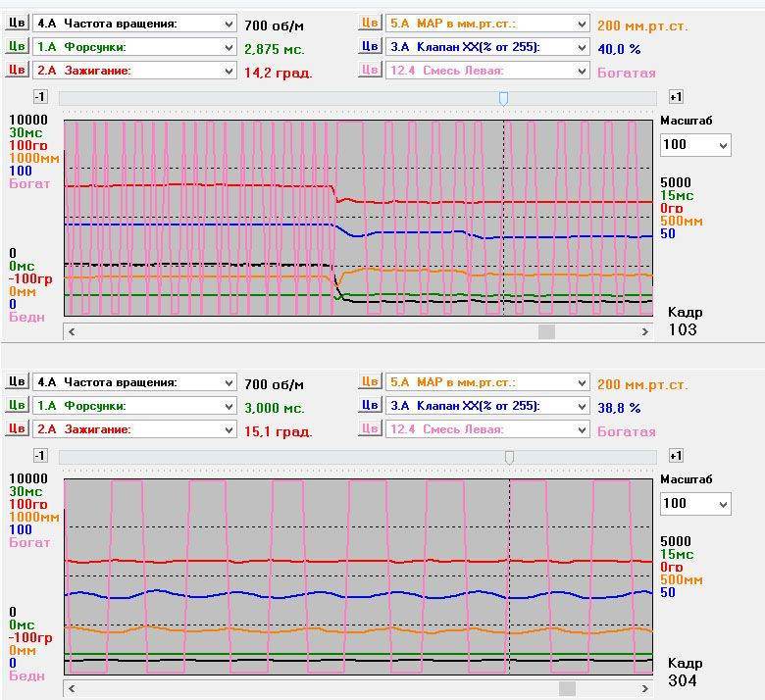Viewport: 765px width, 700px height.
Task: Click the frame slider handle in the upper panel
Action: [503, 98]
